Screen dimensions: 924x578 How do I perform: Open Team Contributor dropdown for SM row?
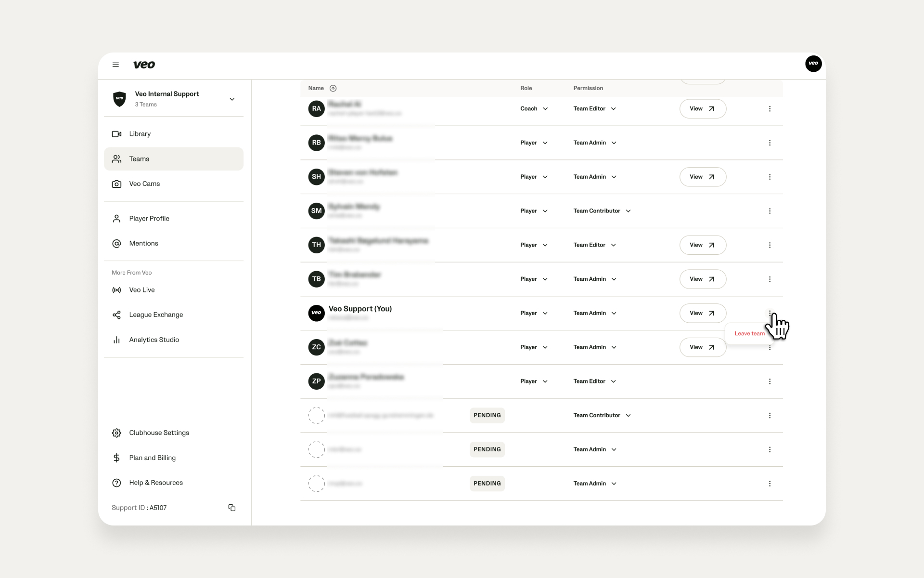coord(602,211)
